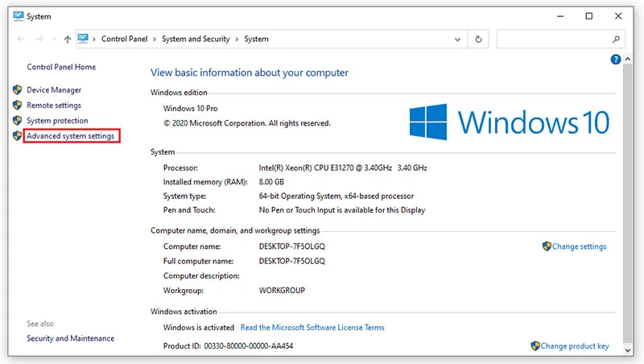Image resolution: width=644 pixels, height=364 pixels.
Task: Go up one level with up arrow
Action: 68,39
